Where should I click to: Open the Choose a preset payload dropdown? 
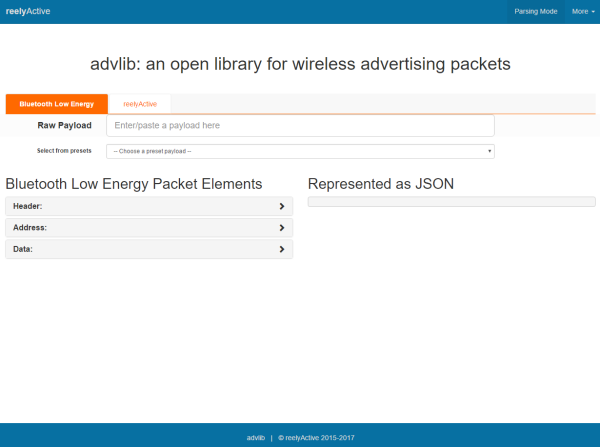point(300,151)
